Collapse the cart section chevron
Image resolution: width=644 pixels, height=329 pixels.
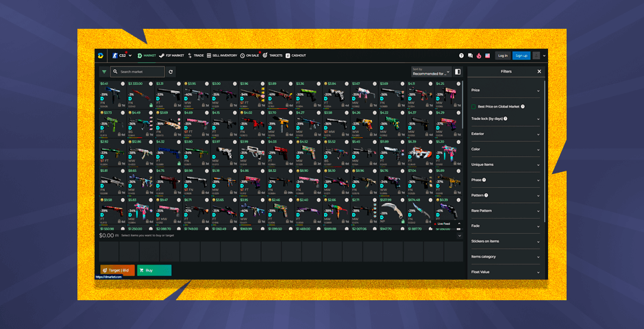click(459, 236)
